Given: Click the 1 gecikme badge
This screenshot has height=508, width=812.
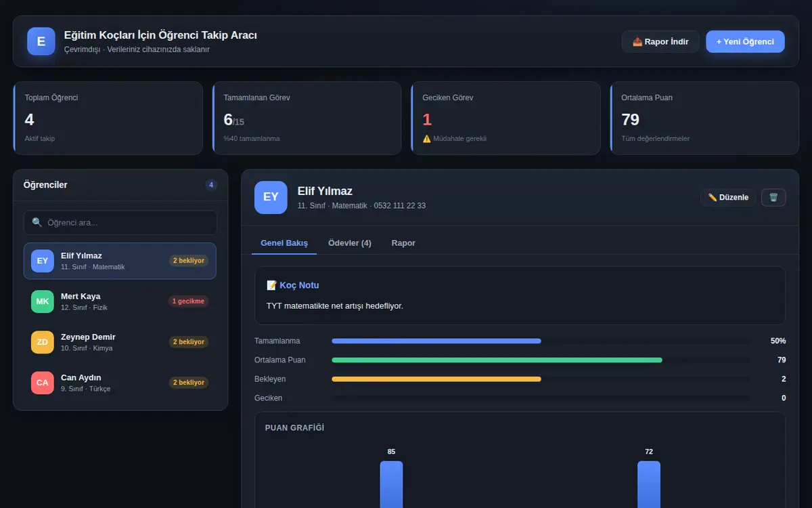Looking at the screenshot, I should tap(188, 301).
